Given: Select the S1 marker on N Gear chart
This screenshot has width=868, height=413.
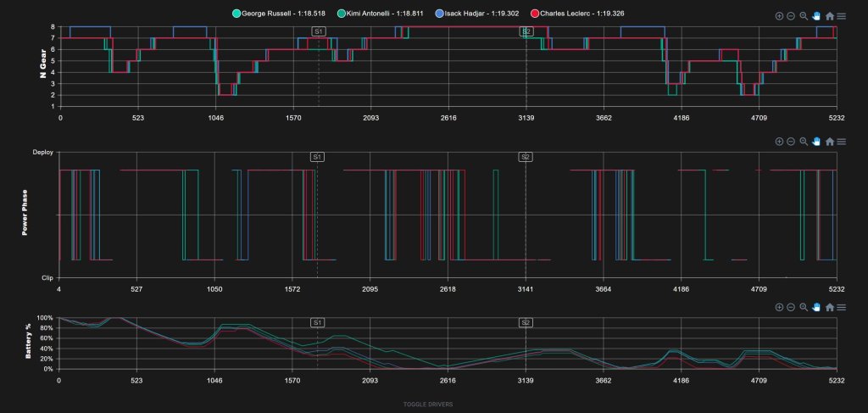Looking at the screenshot, I should tap(319, 31).
